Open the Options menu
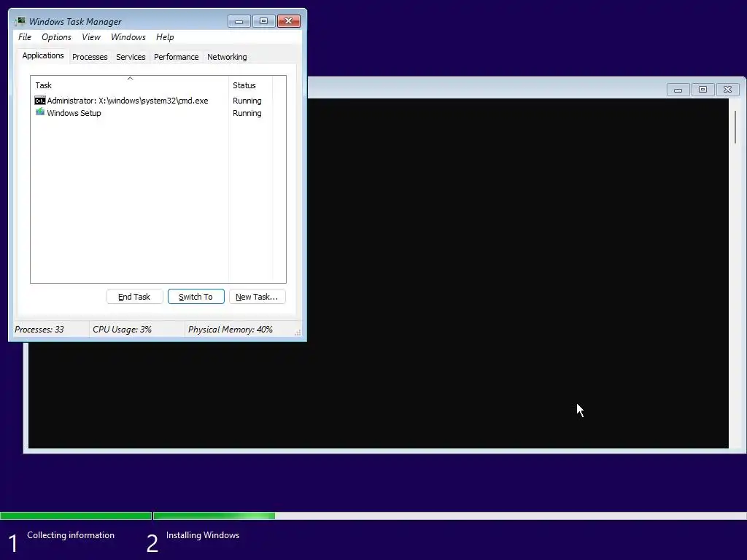Viewport: 747px width, 560px height. (56, 37)
